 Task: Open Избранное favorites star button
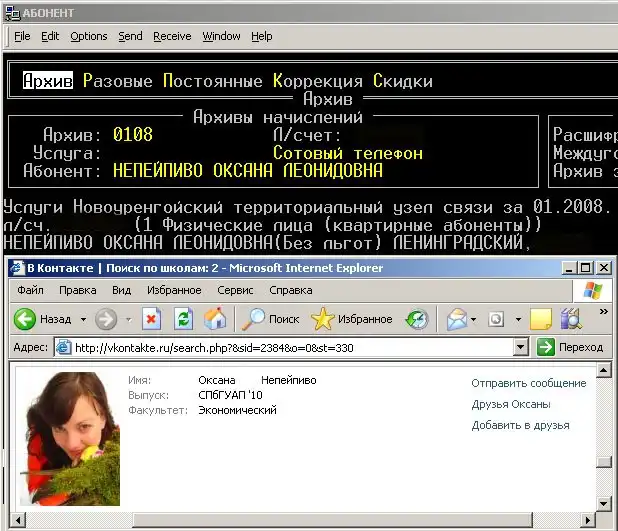point(351,319)
